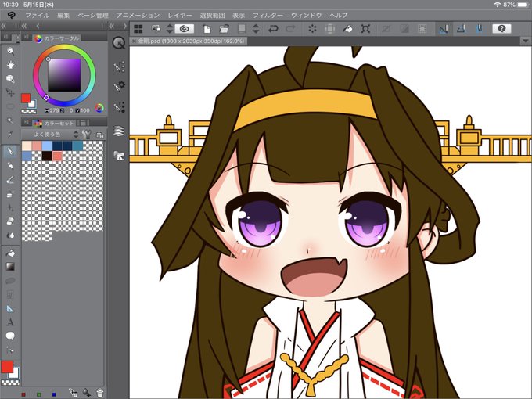Open the command bar grid menu icon
The width and height of the screenshot is (532, 399).
click(x=138, y=29)
